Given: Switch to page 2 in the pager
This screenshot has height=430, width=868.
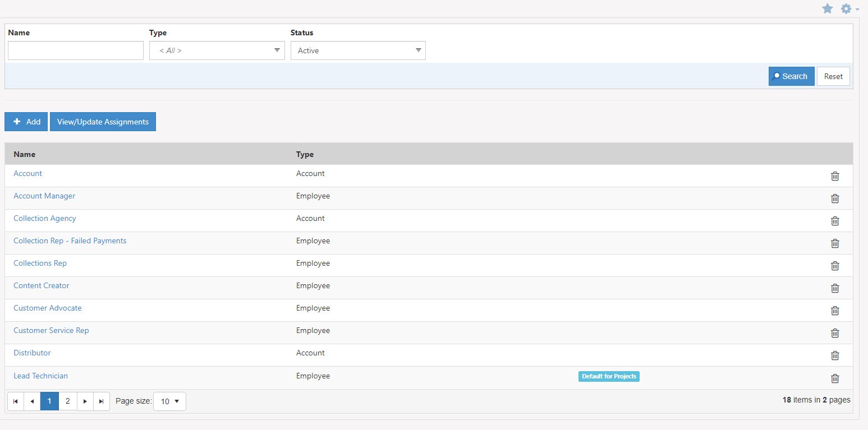Looking at the screenshot, I should tap(67, 401).
